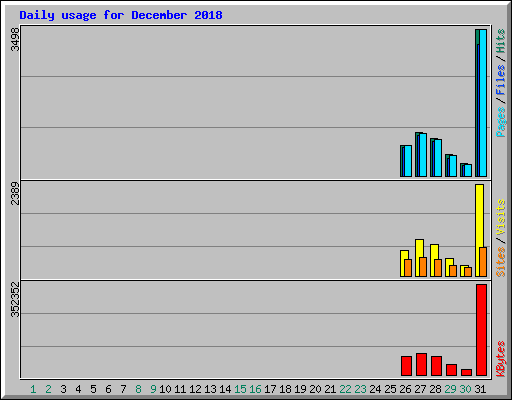Click day label 23 on the axis
512x400 pixels.
click(360, 389)
